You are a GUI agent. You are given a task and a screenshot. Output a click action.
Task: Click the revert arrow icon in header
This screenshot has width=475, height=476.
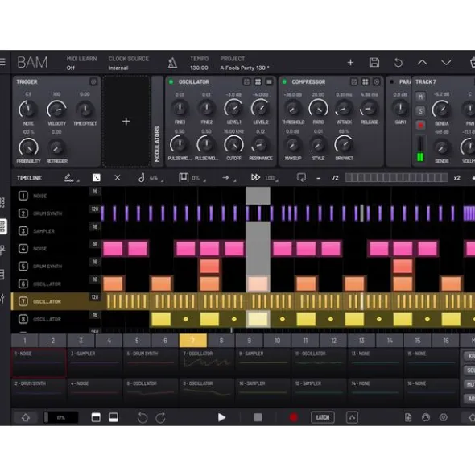tap(399, 63)
